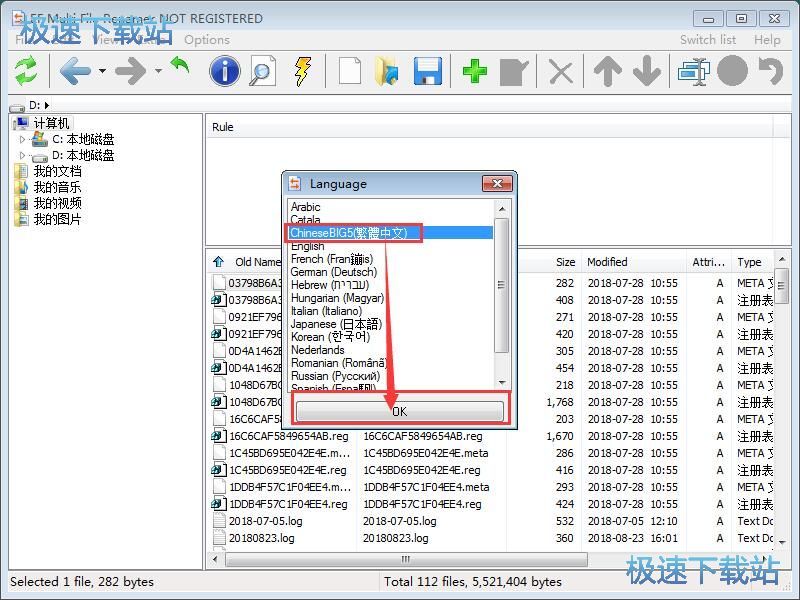Screen dimensions: 800x600
Task: Click the gray edit rule icon
Action: [514, 72]
